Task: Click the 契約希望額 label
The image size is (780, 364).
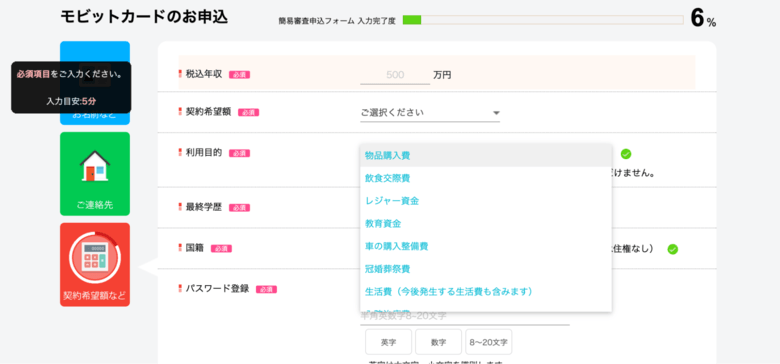Action: (x=208, y=112)
